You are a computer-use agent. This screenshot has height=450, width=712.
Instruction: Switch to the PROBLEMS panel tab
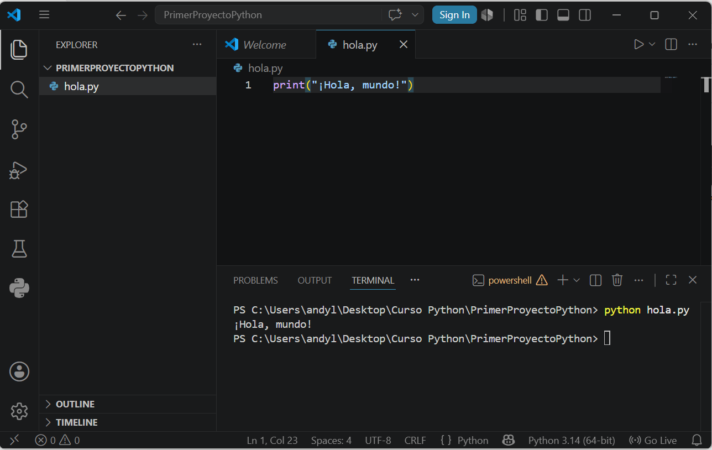coord(255,281)
